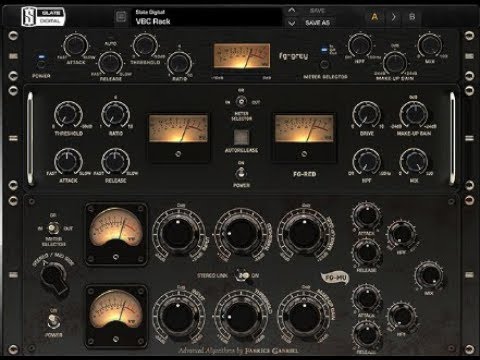Adjust the upper FG-MU Input knob
Viewport: 480px width, 360px height.
coord(179,233)
